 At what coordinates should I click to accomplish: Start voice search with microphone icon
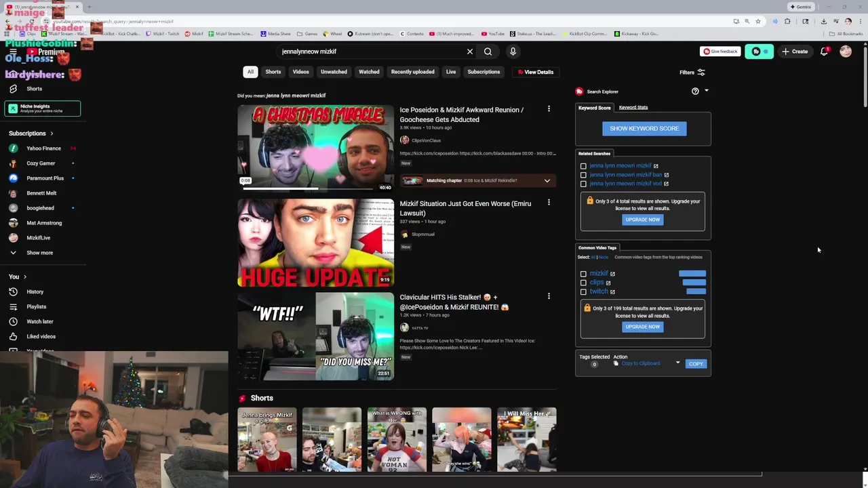pyautogui.click(x=513, y=52)
